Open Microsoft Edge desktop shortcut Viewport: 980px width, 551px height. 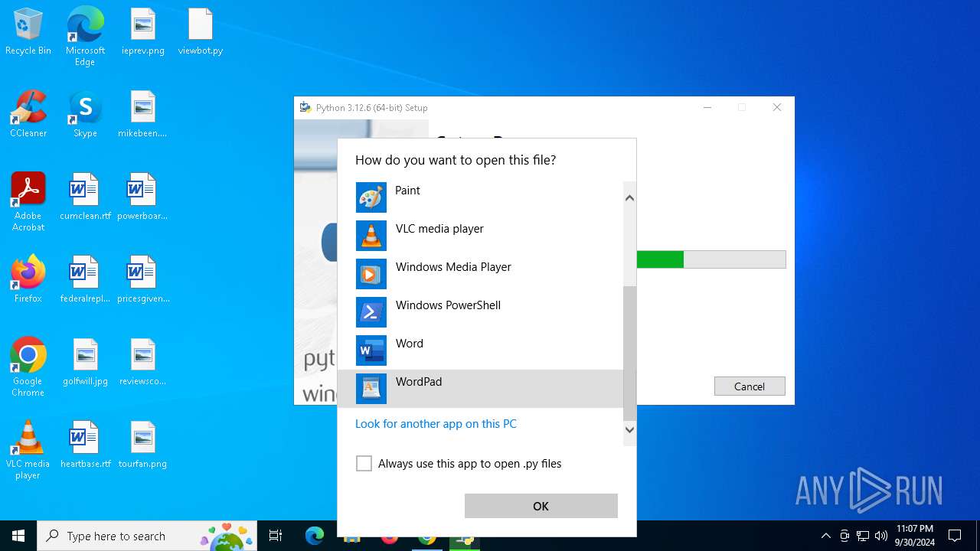(85, 37)
